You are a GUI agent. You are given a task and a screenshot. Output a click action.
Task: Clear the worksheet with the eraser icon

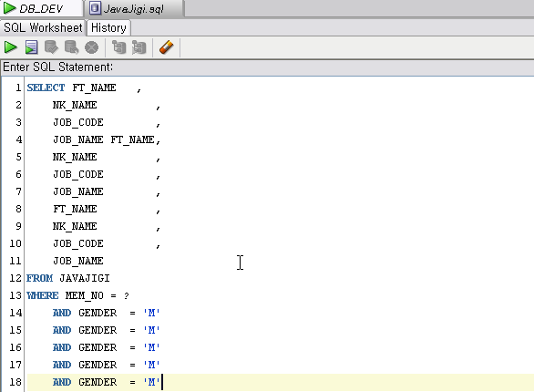pyautogui.click(x=167, y=47)
